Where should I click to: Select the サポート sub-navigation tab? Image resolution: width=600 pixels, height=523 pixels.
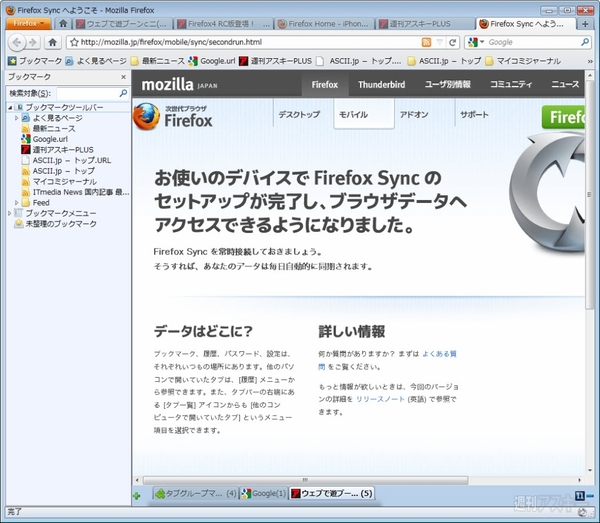(474, 114)
